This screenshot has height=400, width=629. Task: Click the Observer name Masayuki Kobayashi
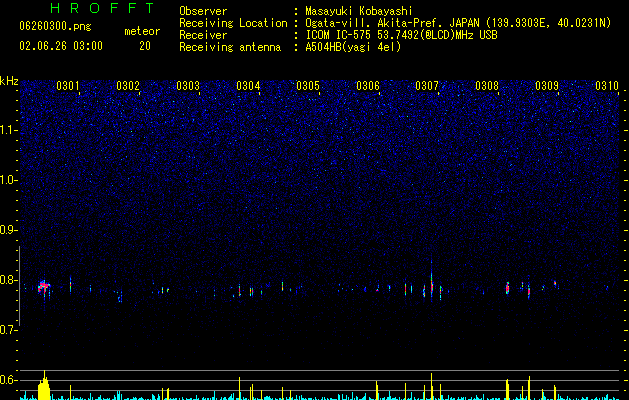(x=359, y=11)
